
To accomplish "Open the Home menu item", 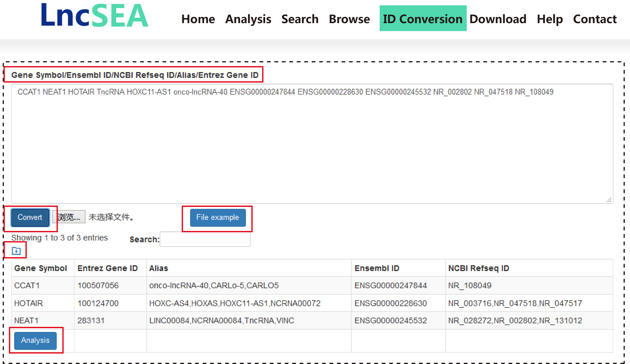I will [198, 19].
